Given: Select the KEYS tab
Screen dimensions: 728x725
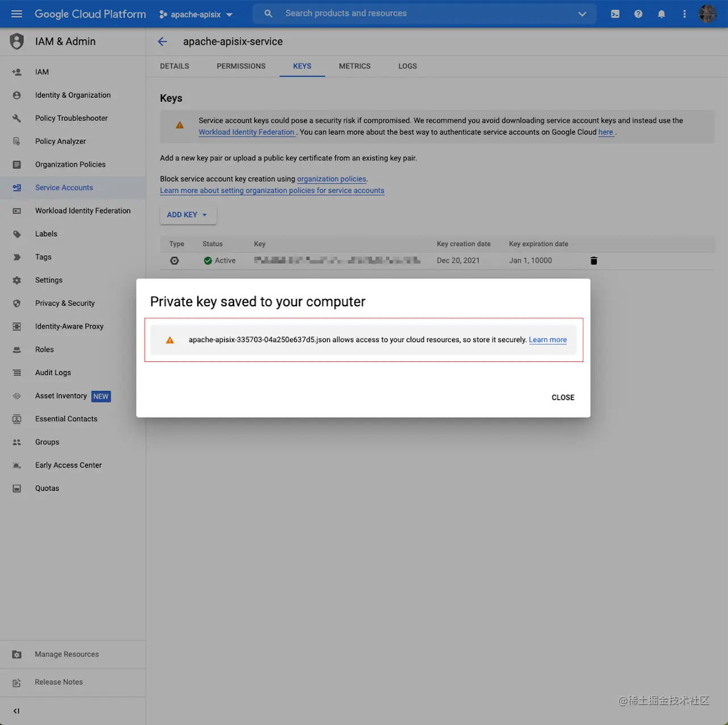Looking at the screenshot, I should pyautogui.click(x=302, y=66).
